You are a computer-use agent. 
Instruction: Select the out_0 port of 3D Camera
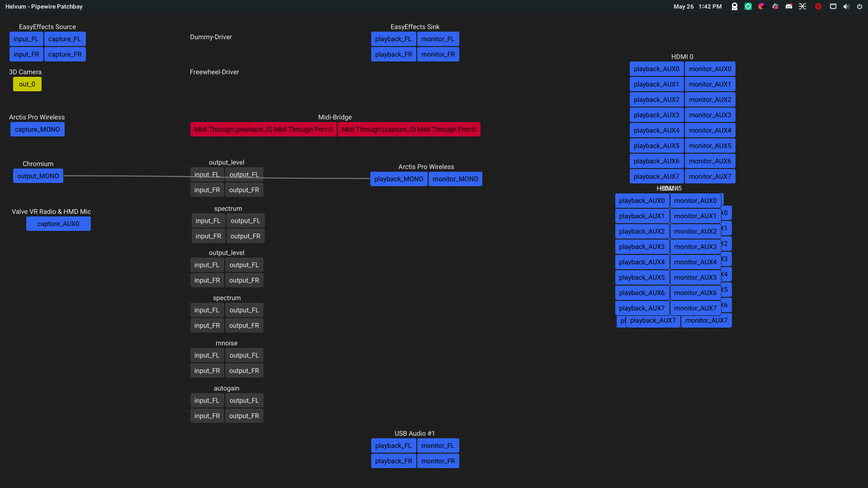pos(27,84)
